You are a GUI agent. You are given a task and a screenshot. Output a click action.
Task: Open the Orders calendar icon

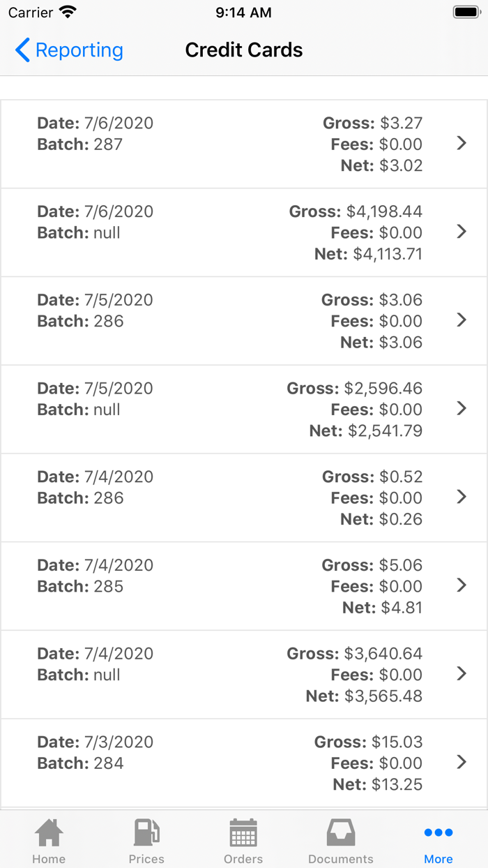point(243,832)
